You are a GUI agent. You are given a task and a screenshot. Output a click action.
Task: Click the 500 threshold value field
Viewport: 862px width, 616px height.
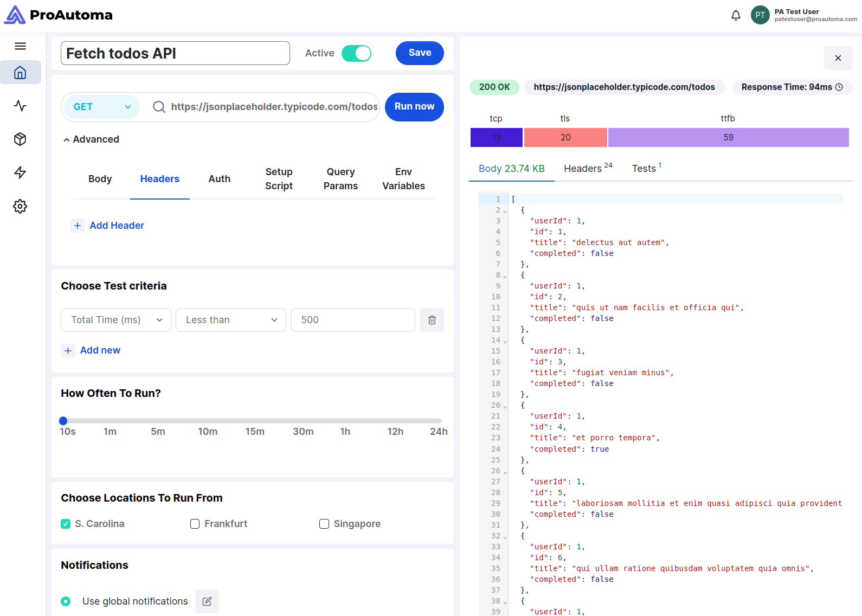pos(353,320)
